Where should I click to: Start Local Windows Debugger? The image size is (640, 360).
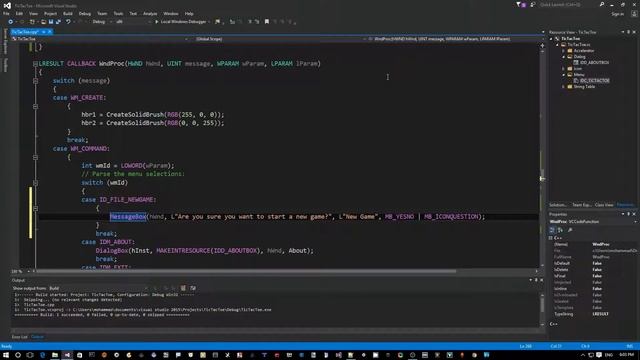(x=180, y=22)
